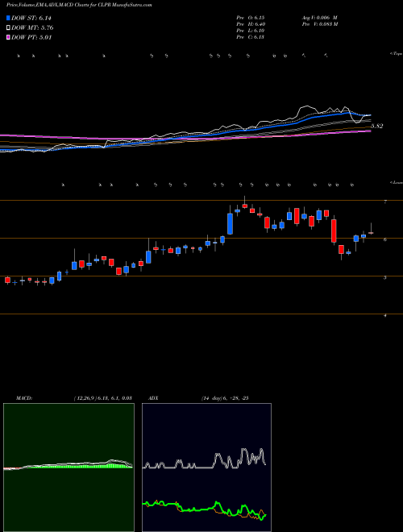
Task: Click the large red drop candlestick after the peak
Action: [x=334, y=231]
